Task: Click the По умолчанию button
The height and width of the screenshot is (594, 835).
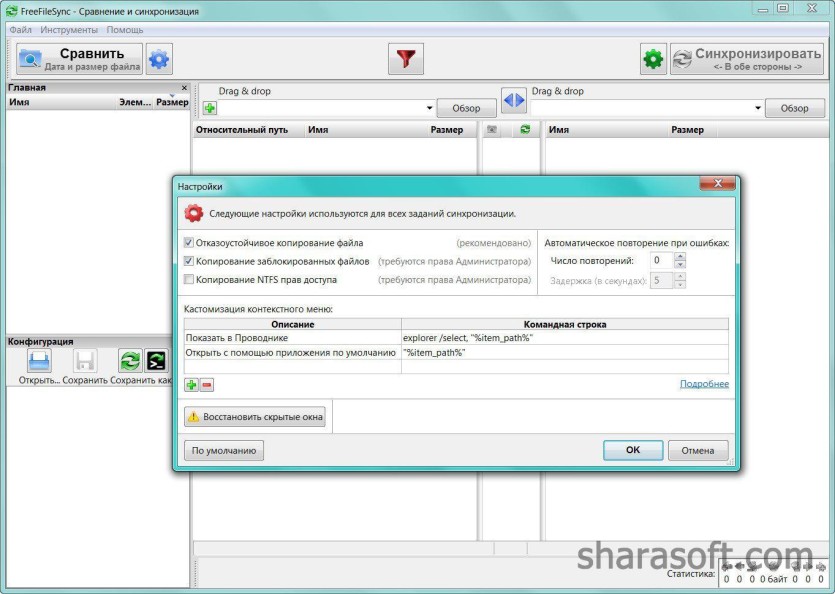Action: coord(224,451)
